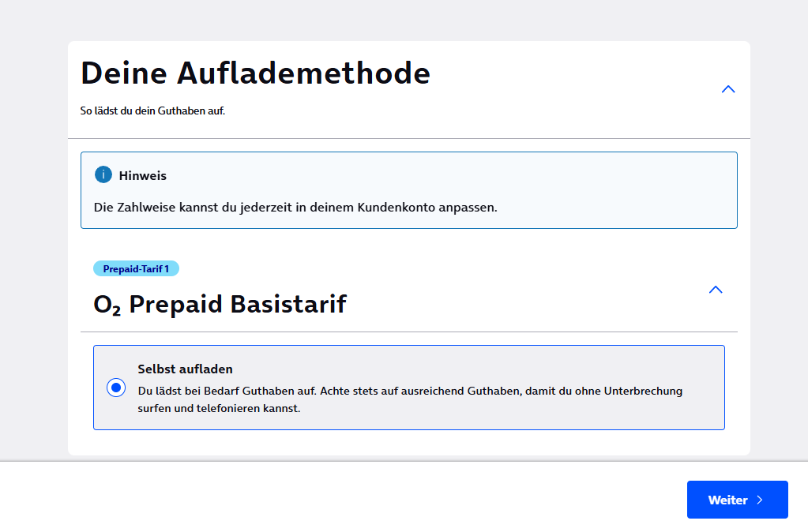Click the Prepaid-Tarif 1 badge

136,268
